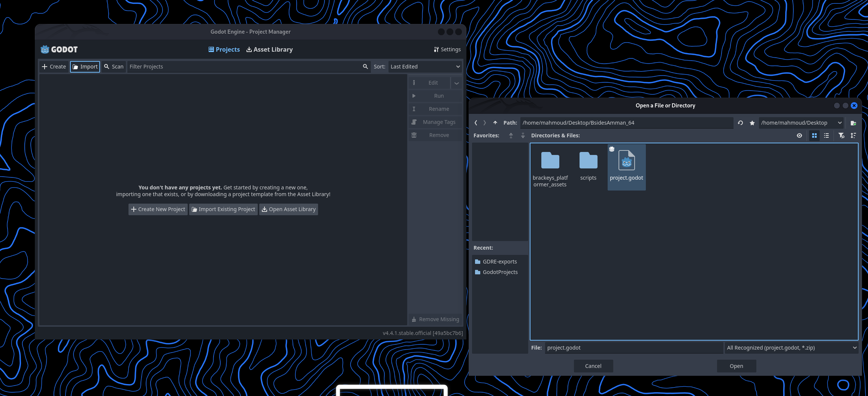Click the Edit project button

tap(429, 83)
